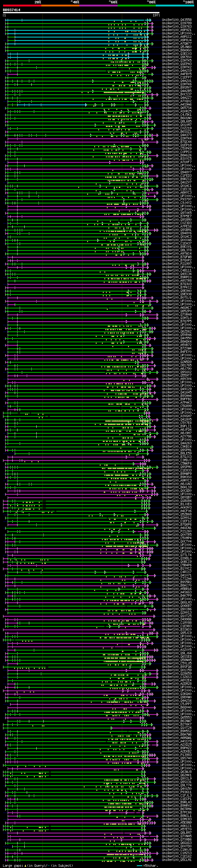Viewport: 197px width, 868px height.
Task: Select hit label UniRef100_Q9C5S0
Action: pyautogui.click(x=177, y=57)
